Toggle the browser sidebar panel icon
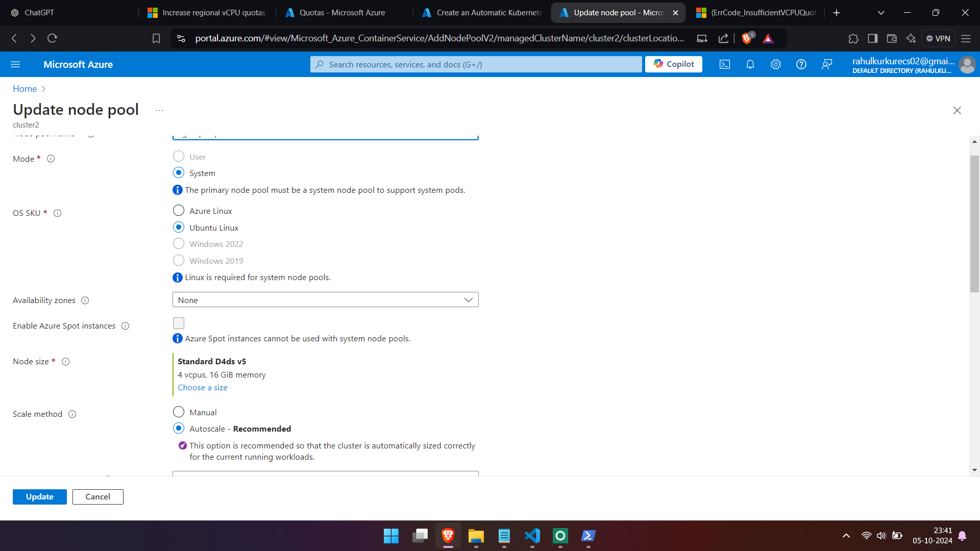 pyautogui.click(x=873, y=38)
